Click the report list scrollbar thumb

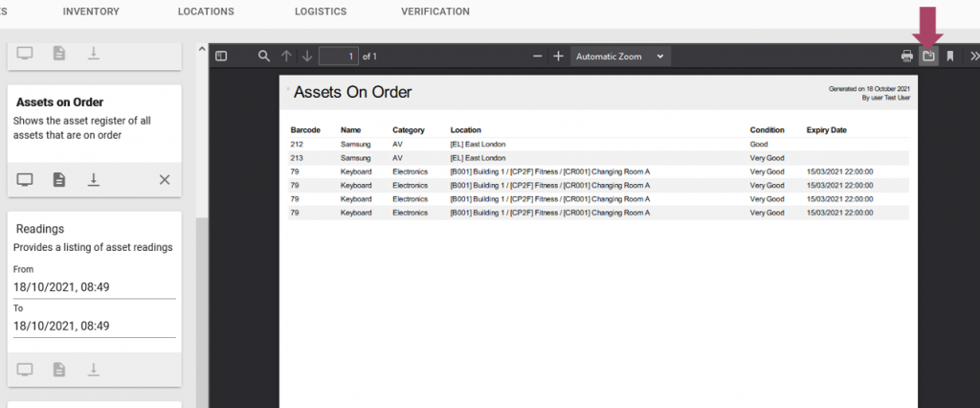tap(202, 313)
